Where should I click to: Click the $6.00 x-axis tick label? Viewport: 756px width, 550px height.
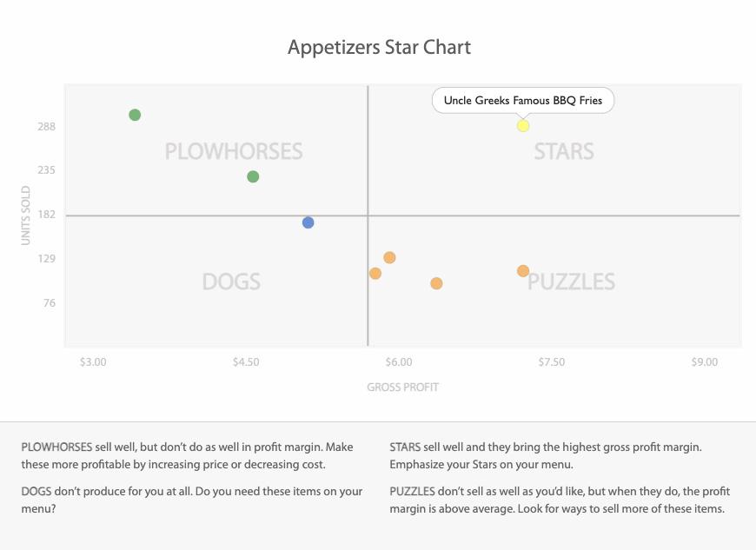(399, 362)
